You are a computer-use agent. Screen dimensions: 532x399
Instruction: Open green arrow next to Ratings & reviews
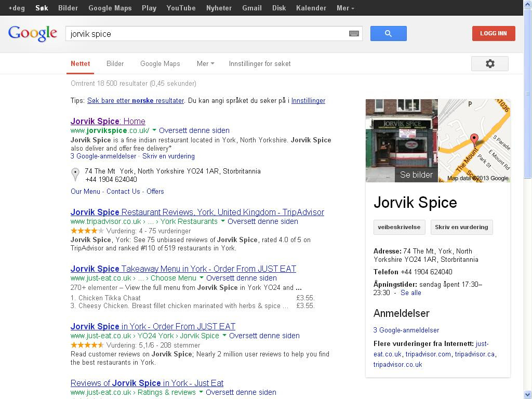coord(201,392)
